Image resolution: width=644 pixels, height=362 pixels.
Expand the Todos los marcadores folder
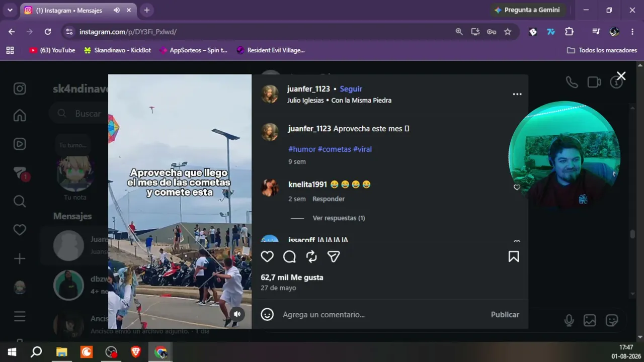pyautogui.click(x=602, y=50)
